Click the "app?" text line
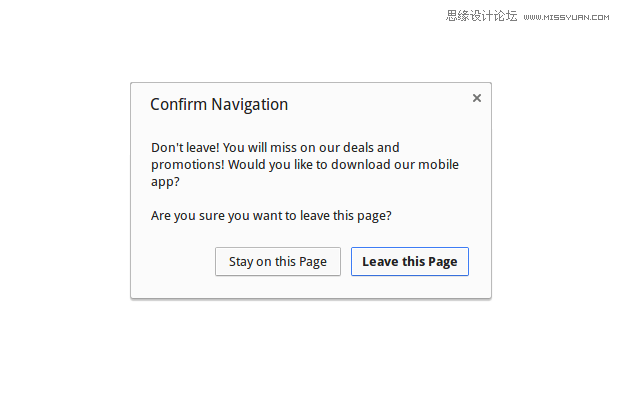 pyautogui.click(x=165, y=183)
